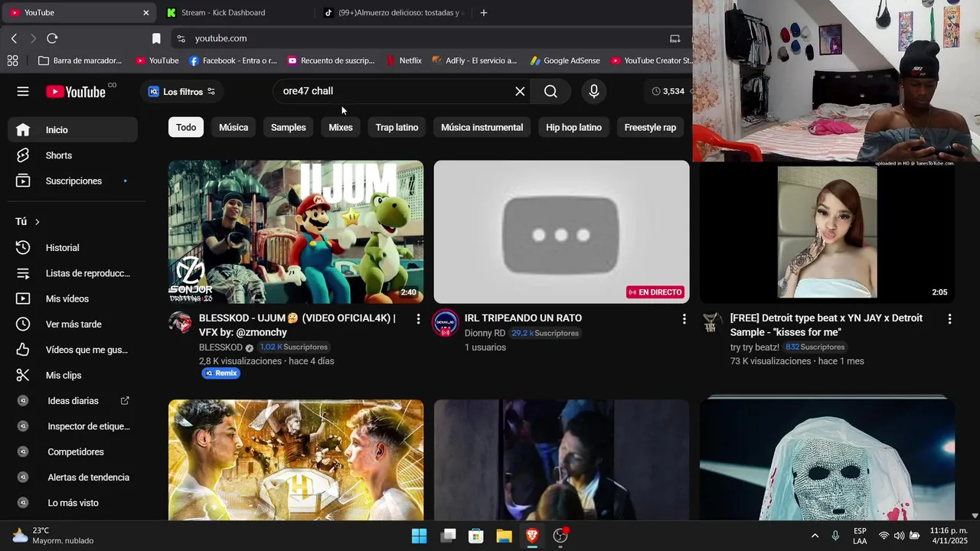Viewport: 980px width, 551px height.
Task: Select the Trap latino chip
Action: [397, 127]
